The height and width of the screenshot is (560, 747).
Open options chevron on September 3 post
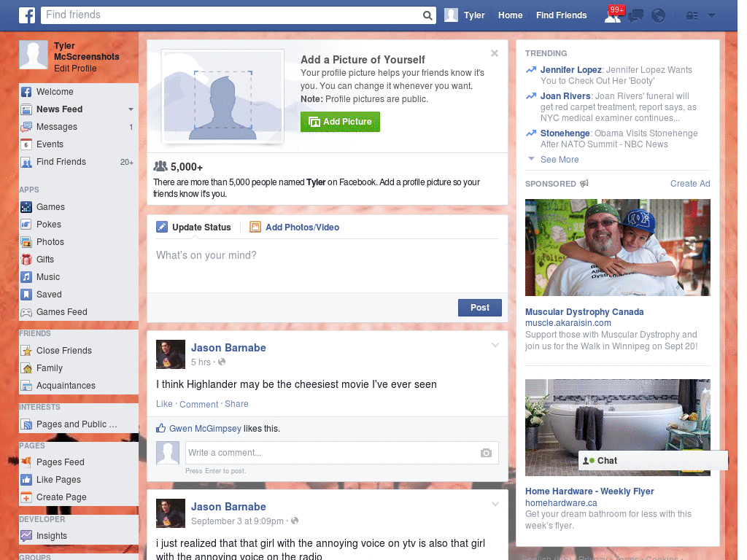(x=495, y=504)
